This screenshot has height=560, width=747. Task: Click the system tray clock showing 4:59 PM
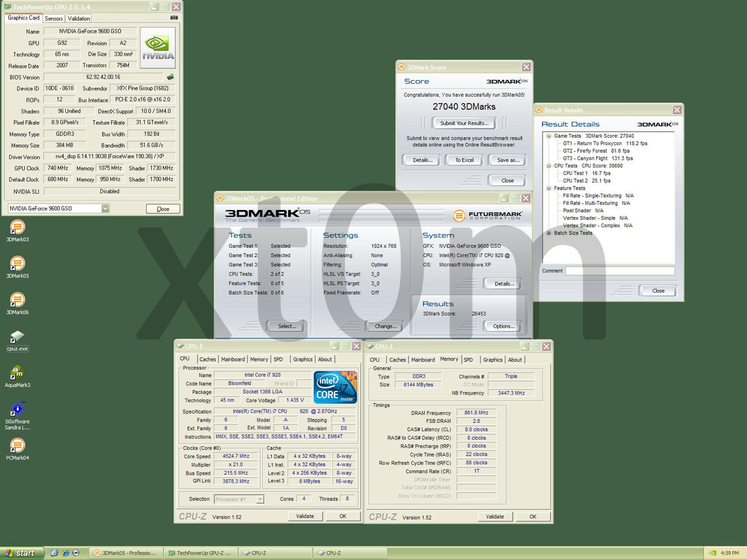(729, 553)
